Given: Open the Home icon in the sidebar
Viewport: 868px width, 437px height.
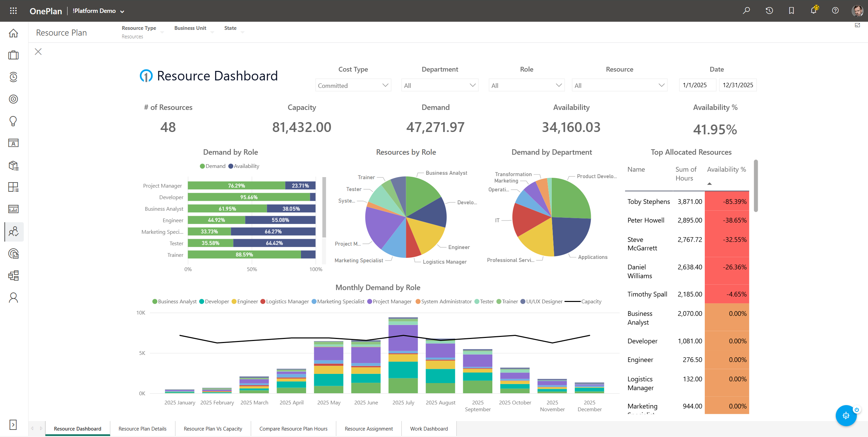Looking at the screenshot, I should point(13,33).
